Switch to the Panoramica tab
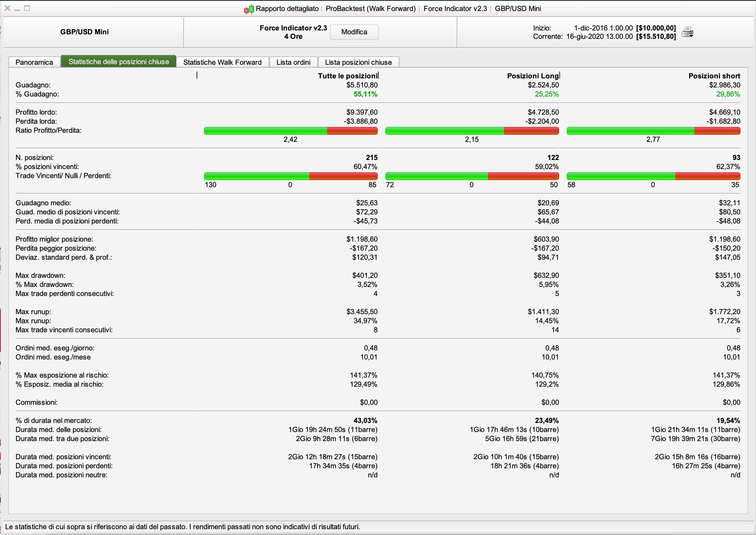Screen dimensions: 756x535 34,62
